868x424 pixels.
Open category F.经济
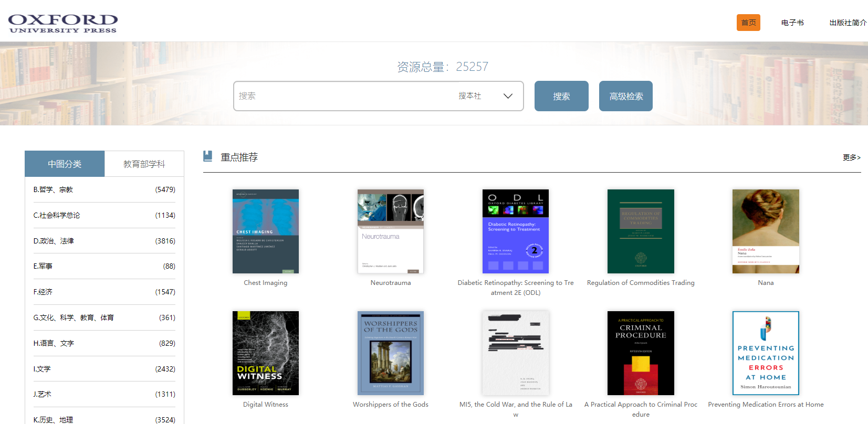coord(104,292)
